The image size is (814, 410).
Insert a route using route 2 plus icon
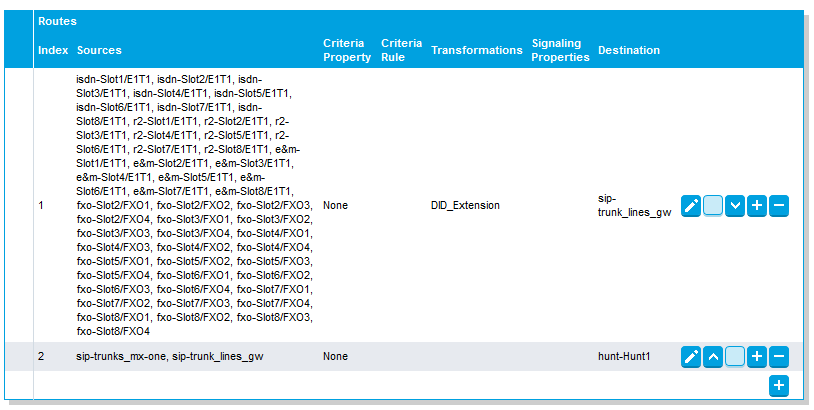pyautogui.click(x=757, y=356)
